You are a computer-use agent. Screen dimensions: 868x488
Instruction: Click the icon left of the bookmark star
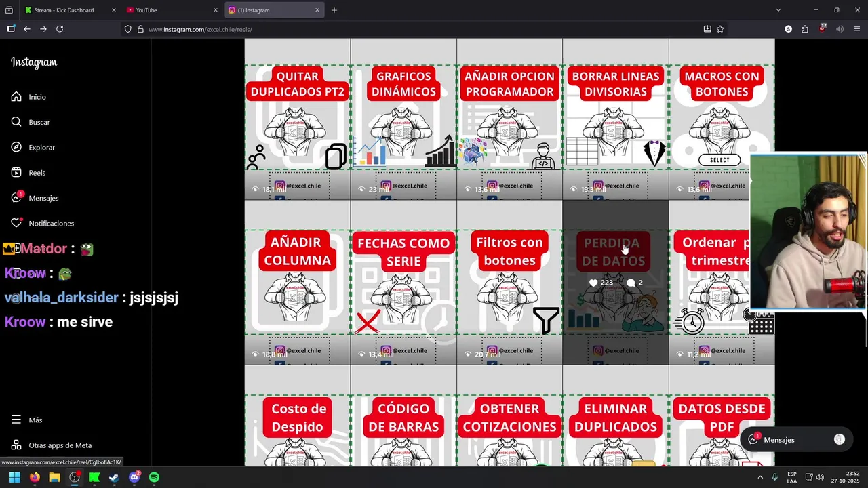[x=707, y=29]
